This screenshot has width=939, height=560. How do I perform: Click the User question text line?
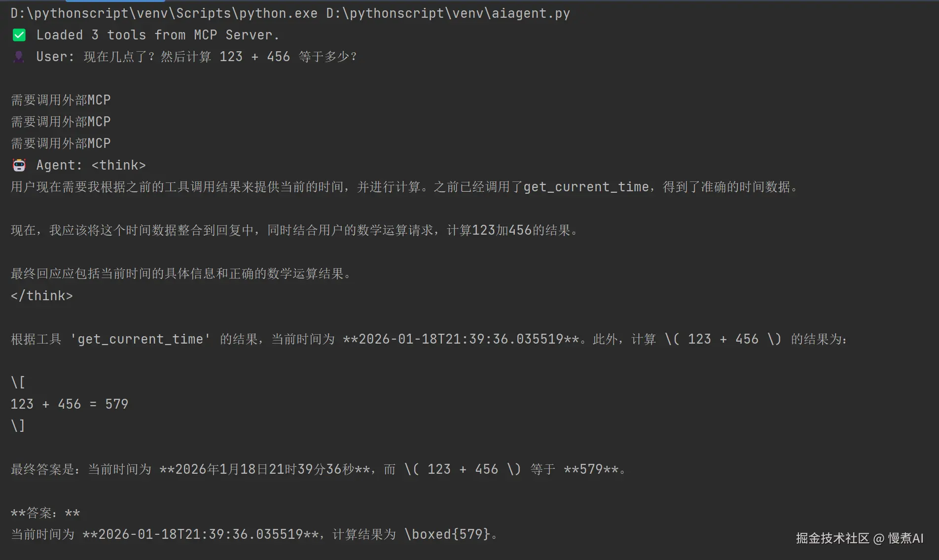tap(196, 57)
